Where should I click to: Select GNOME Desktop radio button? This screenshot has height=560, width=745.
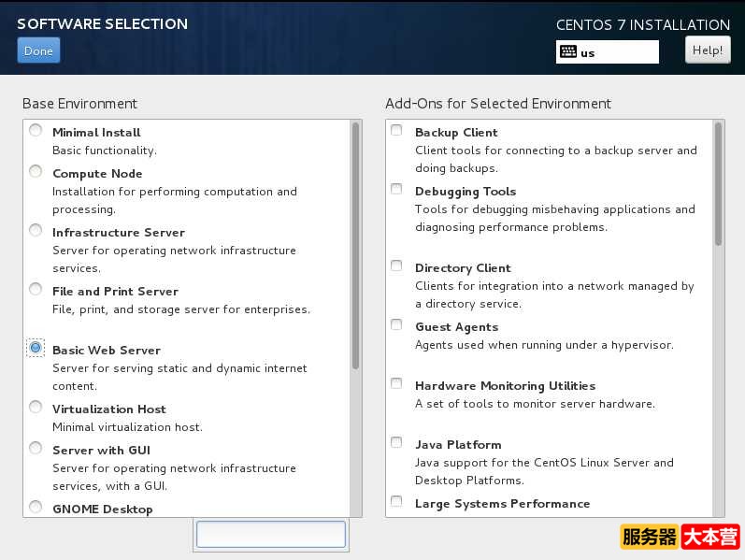pyautogui.click(x=36, y=507)
